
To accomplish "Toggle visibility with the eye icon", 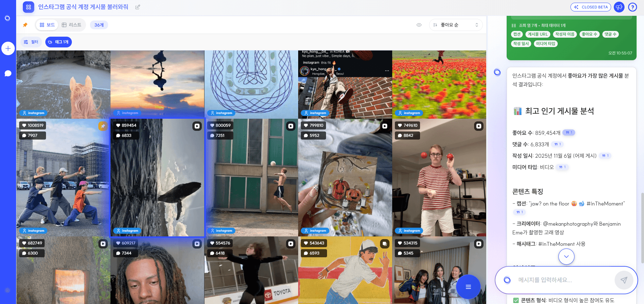I will point(419,25).
